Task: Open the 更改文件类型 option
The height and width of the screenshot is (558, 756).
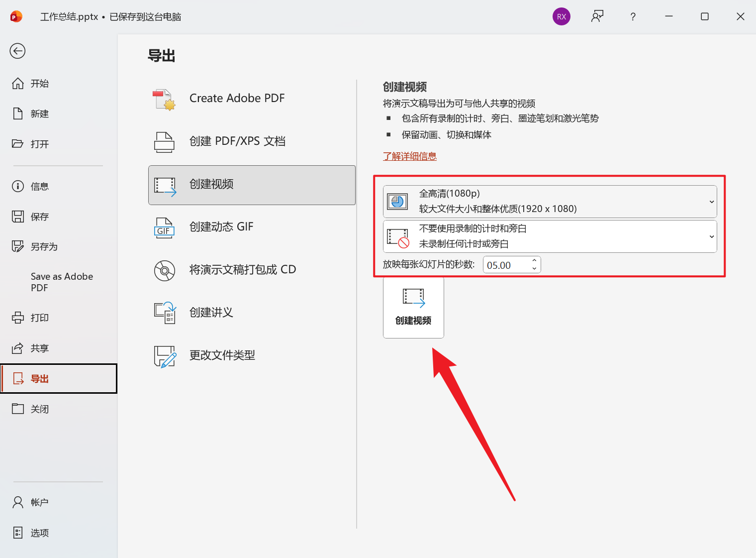Action: coord(222,355)
